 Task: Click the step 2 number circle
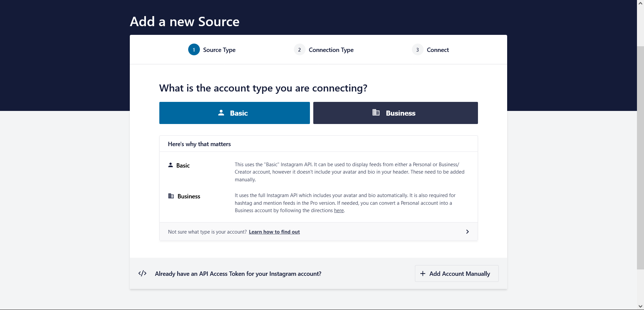pyautogui.click(x=299, y=50)
